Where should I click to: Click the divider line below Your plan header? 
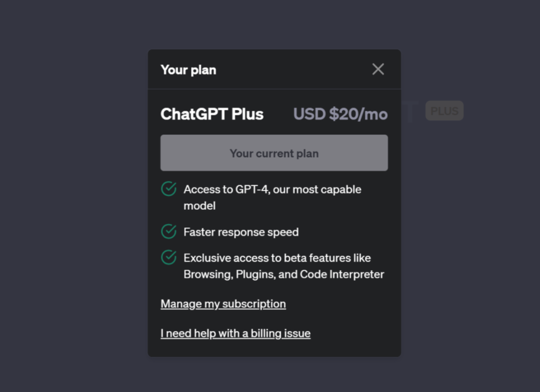[x=274, y=89]
